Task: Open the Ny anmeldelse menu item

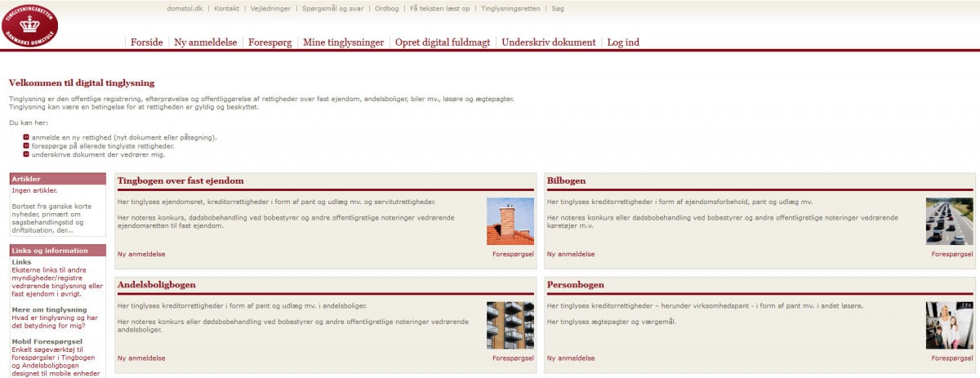Action: [206, 42]
